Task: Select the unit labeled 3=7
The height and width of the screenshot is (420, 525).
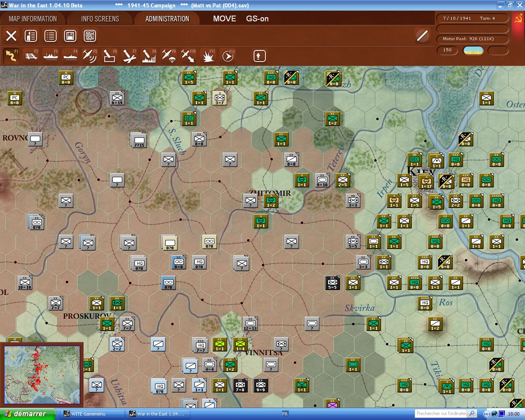Action: 220,98
